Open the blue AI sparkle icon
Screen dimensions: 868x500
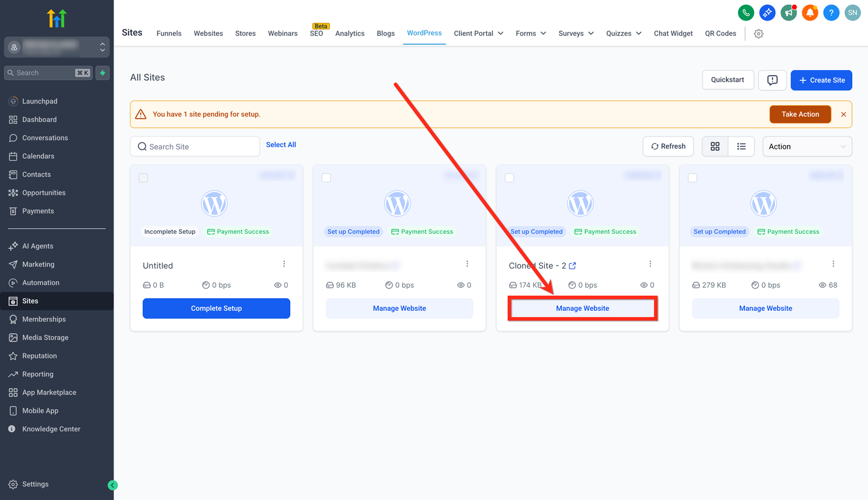point(768,12)
